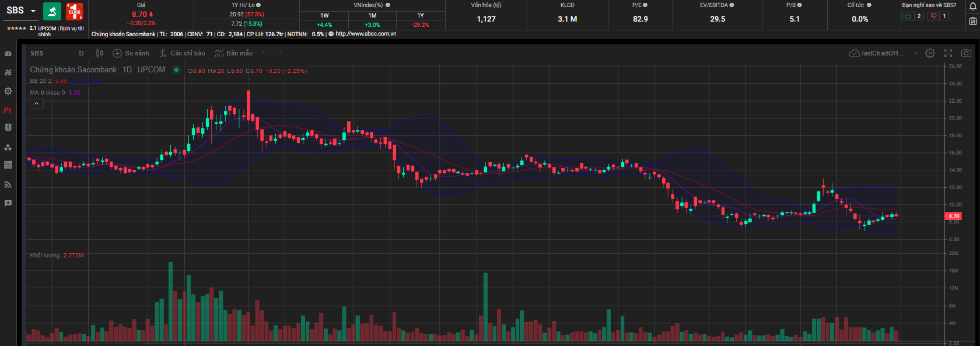Vote thumbs down for SBS
The image size is (980, 346).
(933, 16)
